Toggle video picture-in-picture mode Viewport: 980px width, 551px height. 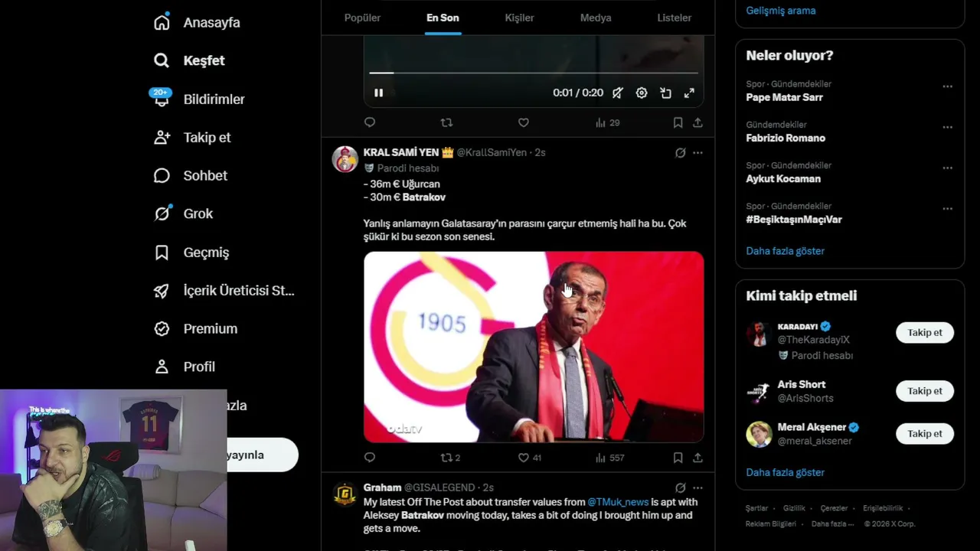[665, 93]
